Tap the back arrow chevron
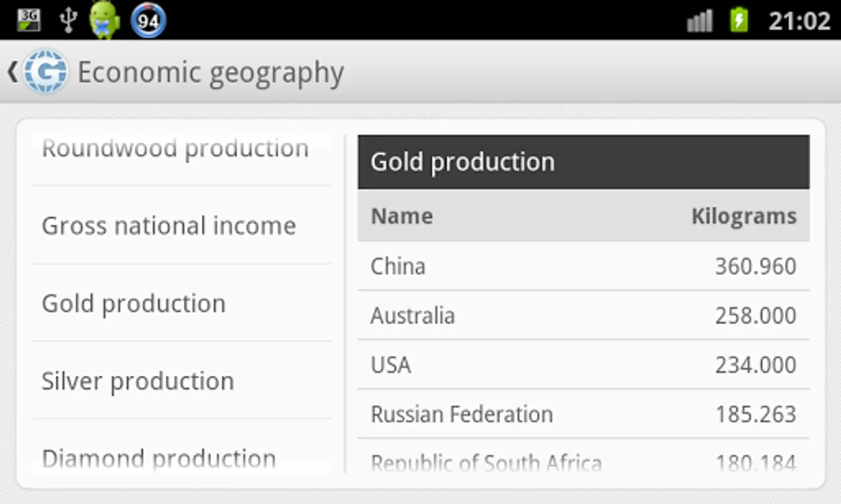The width and height of the screenshot is (841, 504). point(12,72)
